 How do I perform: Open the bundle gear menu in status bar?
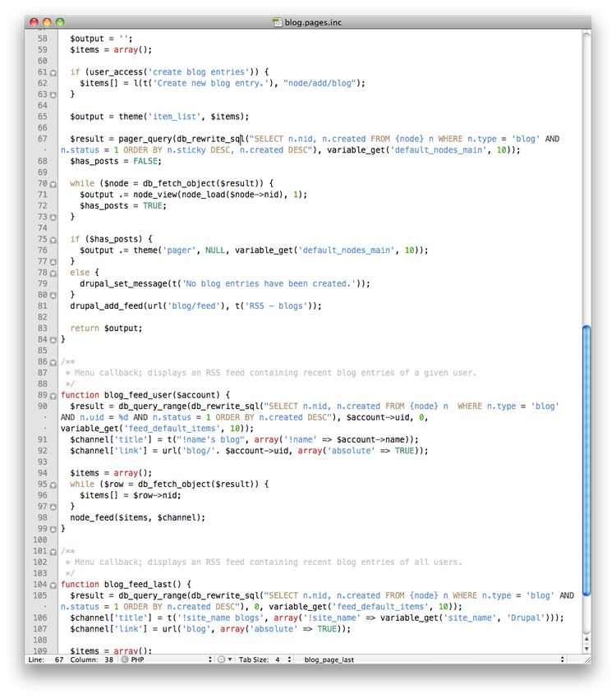pyautogui.click(x=224, y=659)
